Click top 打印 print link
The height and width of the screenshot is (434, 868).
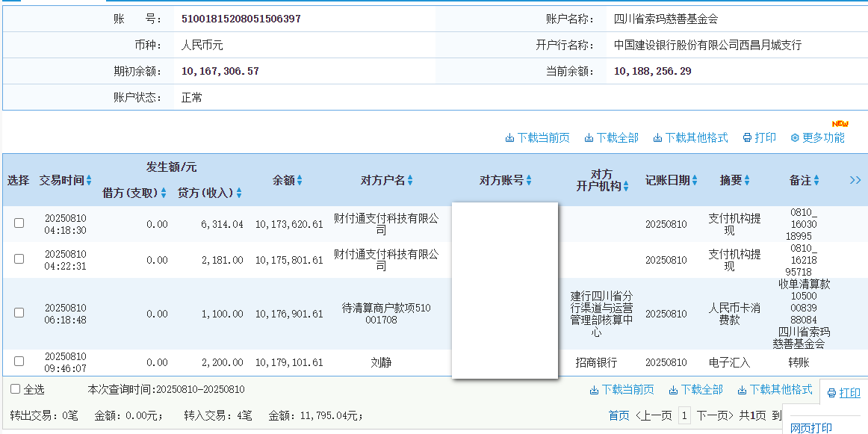click(760, 138)
